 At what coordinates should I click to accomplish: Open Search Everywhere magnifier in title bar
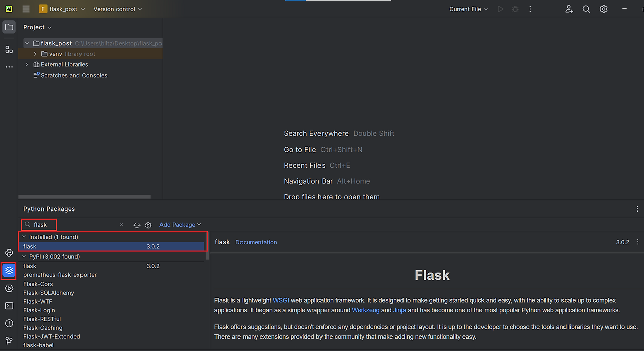[586, 9]
